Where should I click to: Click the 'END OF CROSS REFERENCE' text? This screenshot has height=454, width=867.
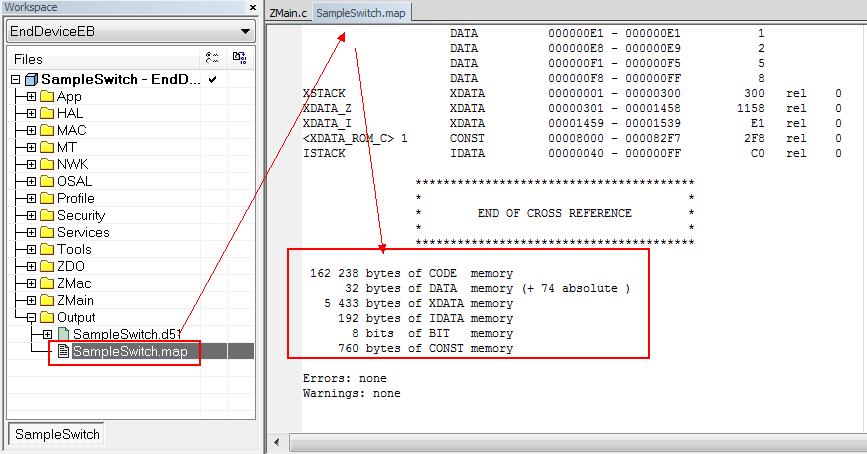[555, 213]
